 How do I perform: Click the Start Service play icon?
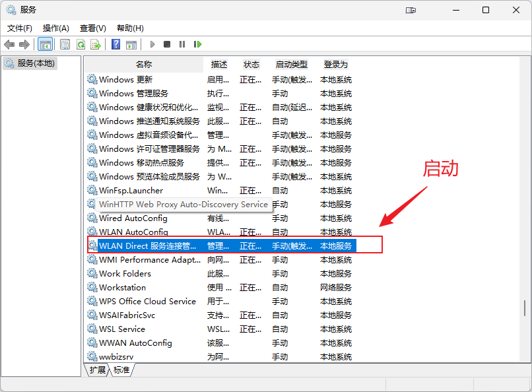pos(152,44)
